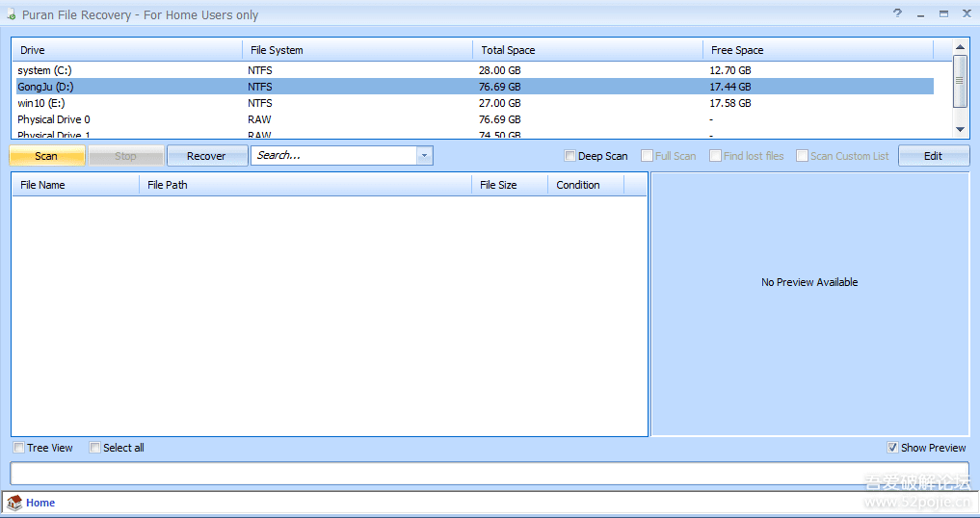Click the Recover button
980x518 pixels.
point(207,156)
